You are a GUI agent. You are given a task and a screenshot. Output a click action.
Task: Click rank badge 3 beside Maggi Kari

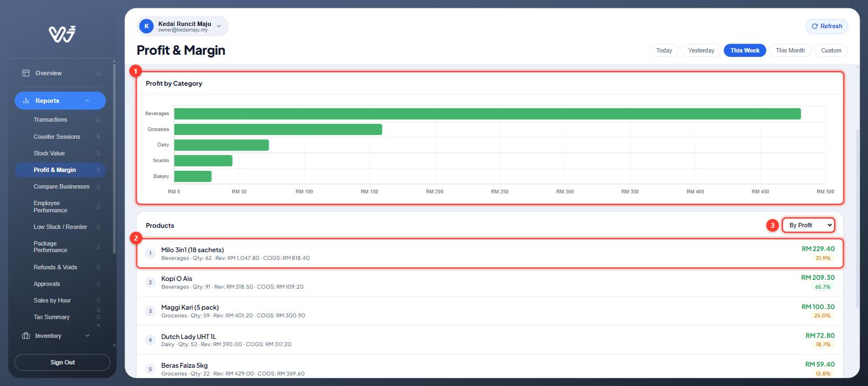tap(150, 311)
